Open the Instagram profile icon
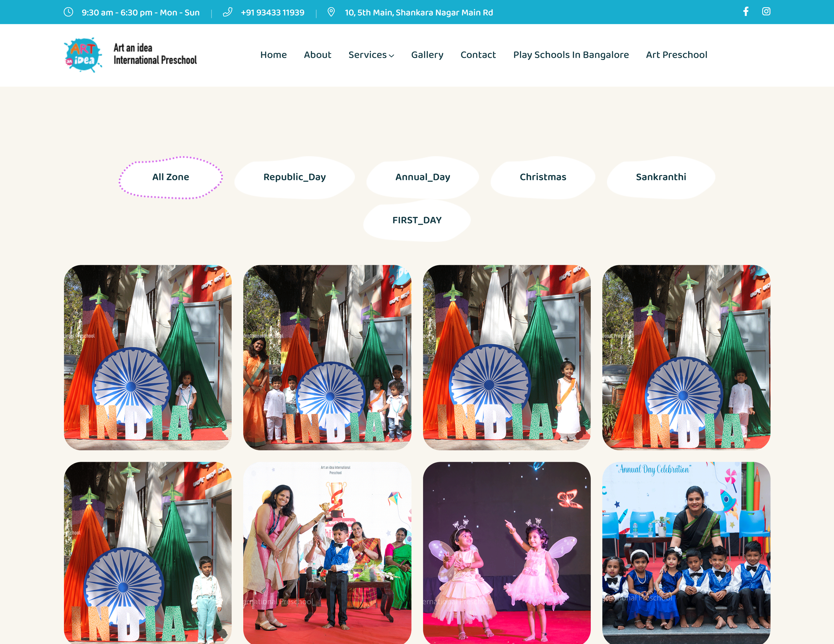Image resolution: width=834 pixels, height=644 pixels. [766, 12]
